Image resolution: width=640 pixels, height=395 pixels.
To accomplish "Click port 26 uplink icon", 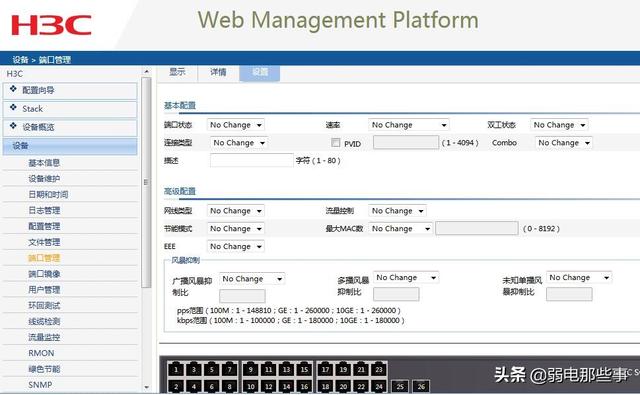I will 421,386.
